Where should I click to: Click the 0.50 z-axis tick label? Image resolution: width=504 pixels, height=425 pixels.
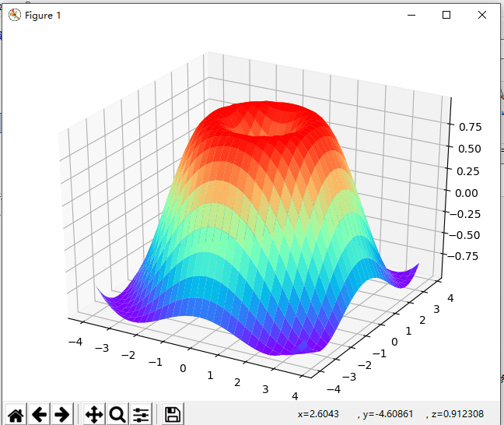pos(469,149)
